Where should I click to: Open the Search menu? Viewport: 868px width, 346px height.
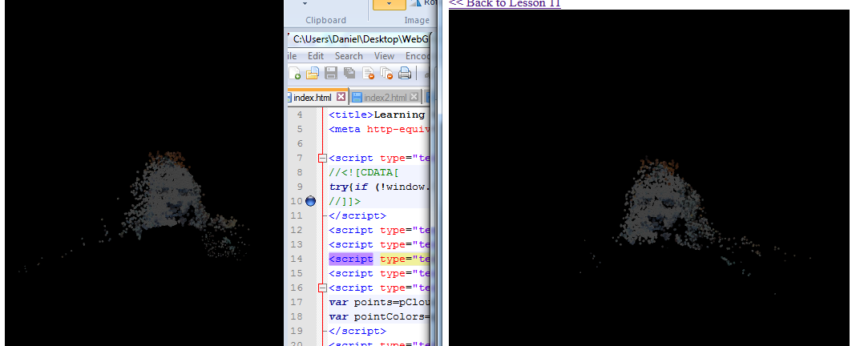coord(349,56)
